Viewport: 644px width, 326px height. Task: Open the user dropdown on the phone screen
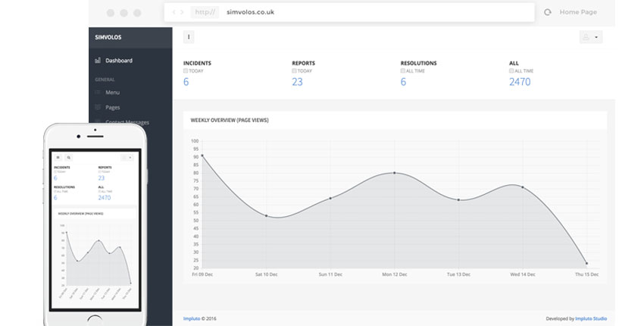(x=127, y=157)
